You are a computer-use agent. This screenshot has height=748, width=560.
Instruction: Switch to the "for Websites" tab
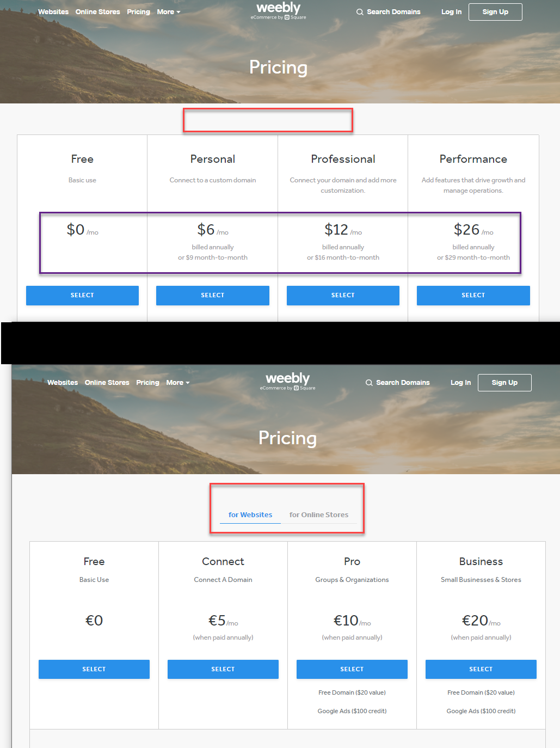pyautogui.click(x=250, y=515)
